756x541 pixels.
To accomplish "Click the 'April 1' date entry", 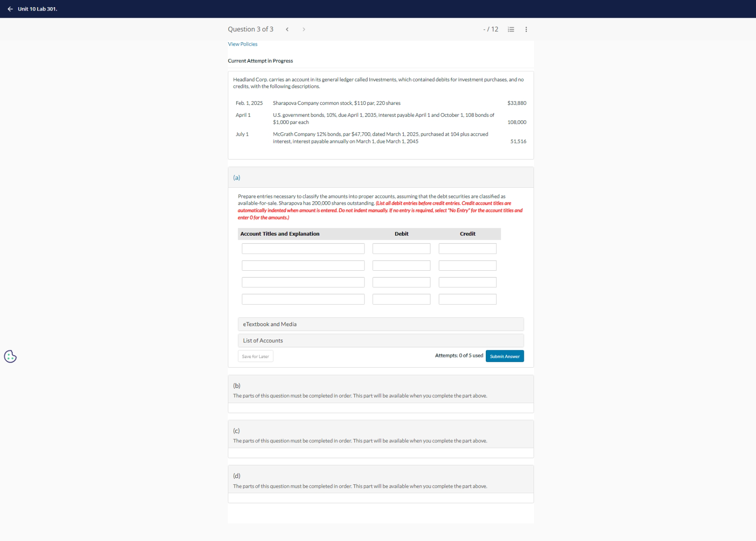I will (x=243, y=115).
